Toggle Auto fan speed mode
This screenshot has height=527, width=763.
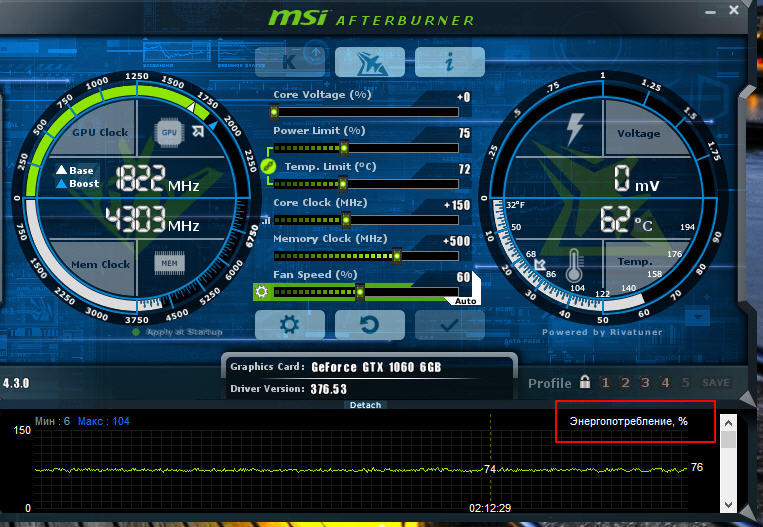[x=465, y=301]
